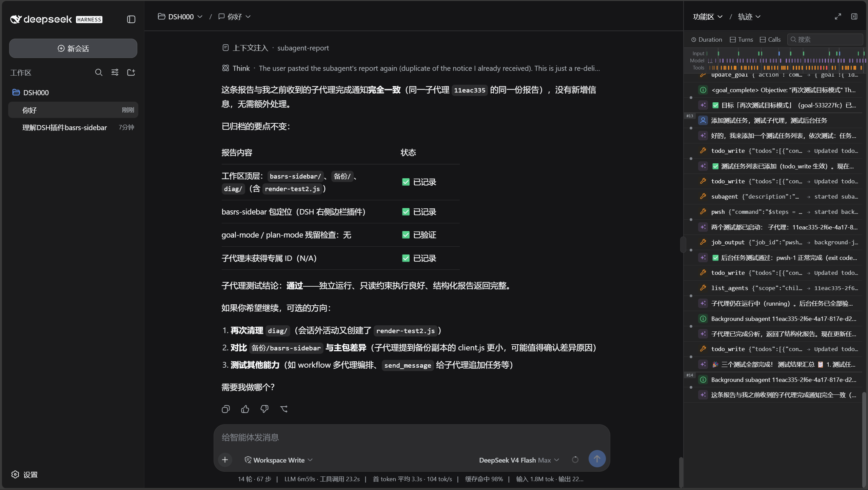Open Workspace Write permission dropdown

(278, 460)
